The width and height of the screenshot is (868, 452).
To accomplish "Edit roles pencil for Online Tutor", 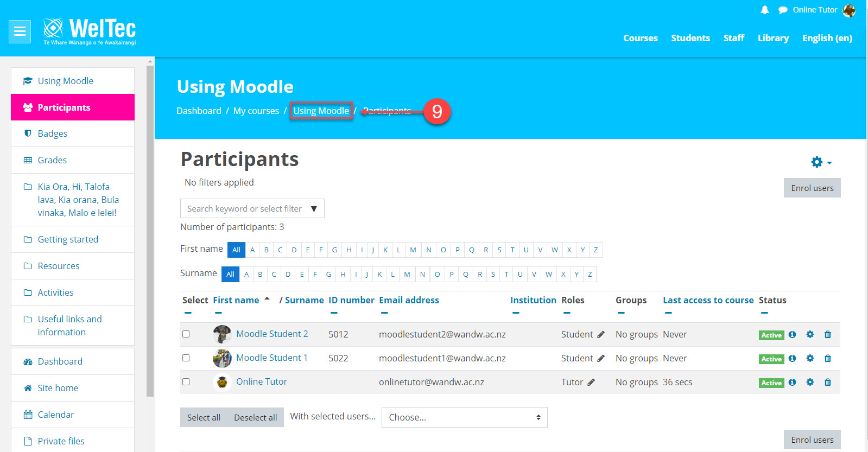I will pyautogui.click(x=591, y=383).
